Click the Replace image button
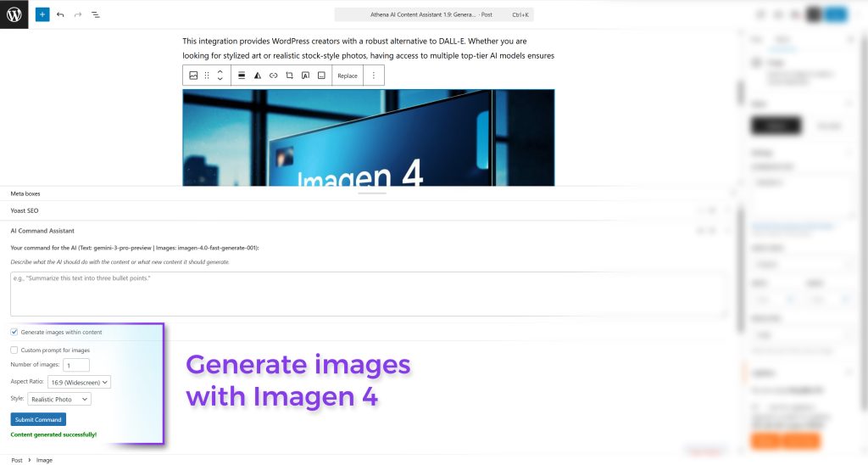The height and width of the screenshot is (465, 868). point(348,76)
